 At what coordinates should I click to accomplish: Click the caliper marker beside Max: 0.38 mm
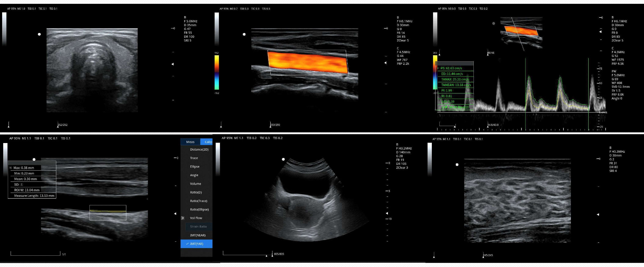(11, 168)
